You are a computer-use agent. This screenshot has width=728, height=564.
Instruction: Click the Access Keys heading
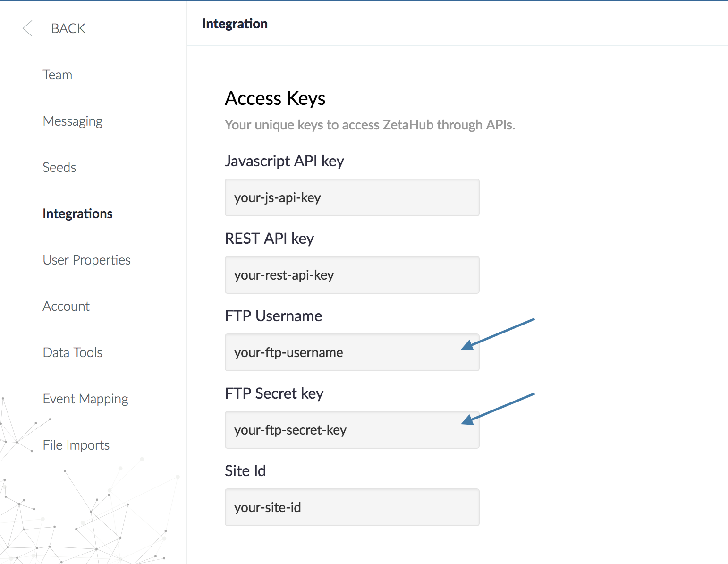coord(275,98)
